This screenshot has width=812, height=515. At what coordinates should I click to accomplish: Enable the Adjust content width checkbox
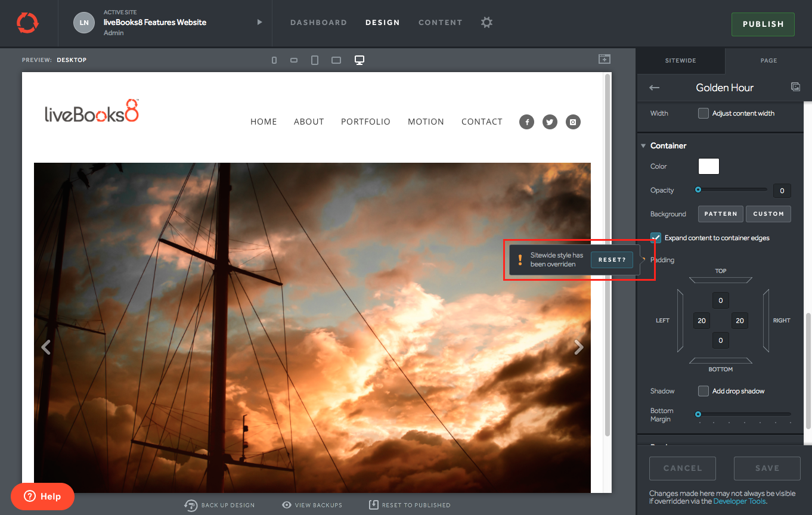tap(703, 113)
